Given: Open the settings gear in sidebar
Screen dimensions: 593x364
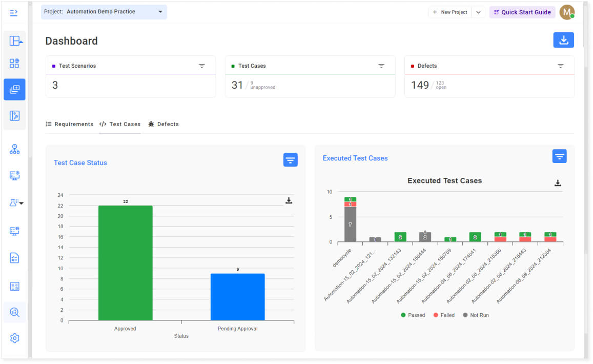Looking at the screenshot, I should (14, 338).
